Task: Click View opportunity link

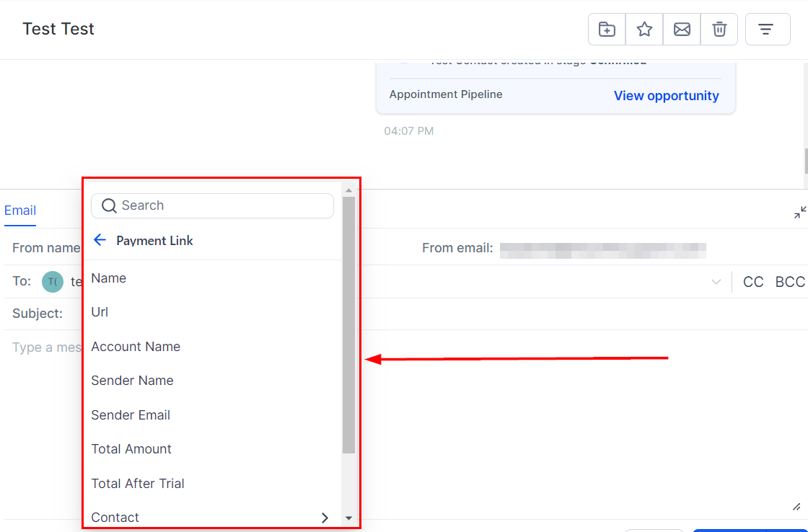Action: click(x=666, y=96)
